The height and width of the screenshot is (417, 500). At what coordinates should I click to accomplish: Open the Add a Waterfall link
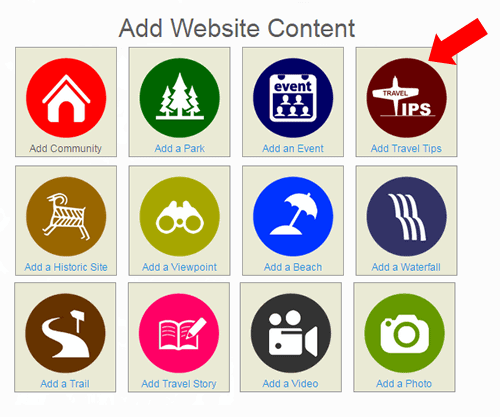point(406,267)
